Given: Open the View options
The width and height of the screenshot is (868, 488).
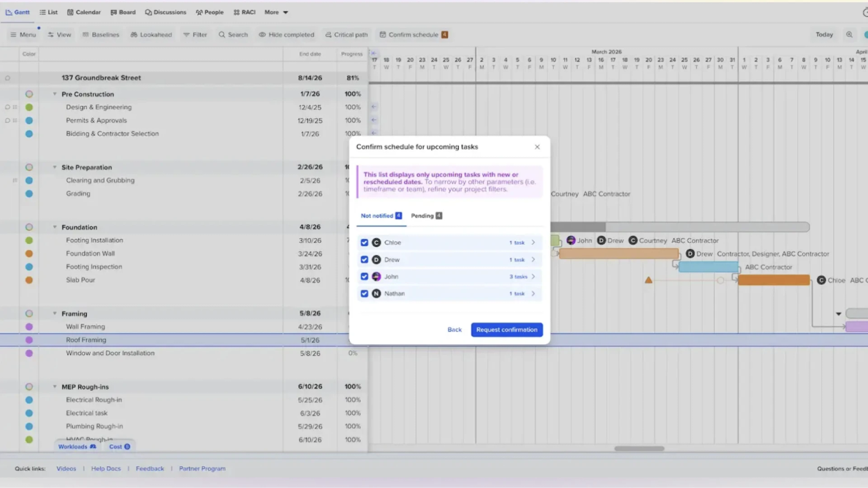Looking at the screenshot, I should point(59,35).
